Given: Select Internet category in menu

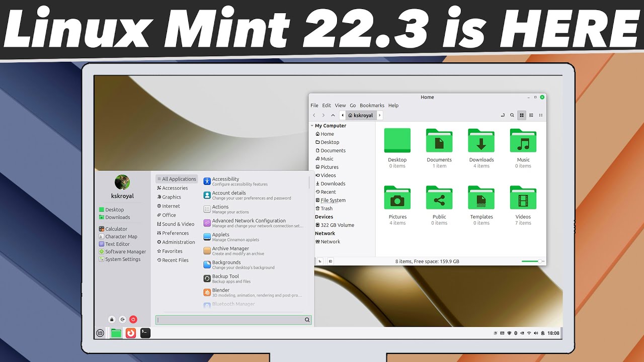Looking at the screenshot, I should [x=168, y=206].
